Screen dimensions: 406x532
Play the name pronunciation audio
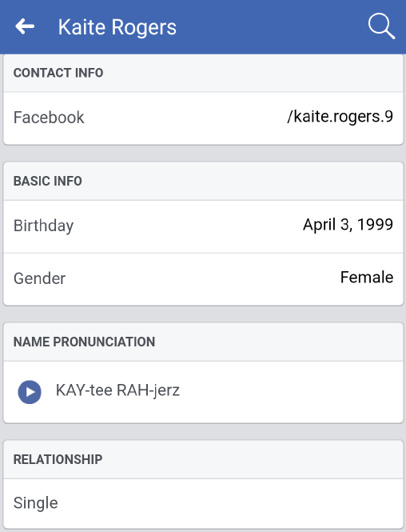click(x=30, y=392)
